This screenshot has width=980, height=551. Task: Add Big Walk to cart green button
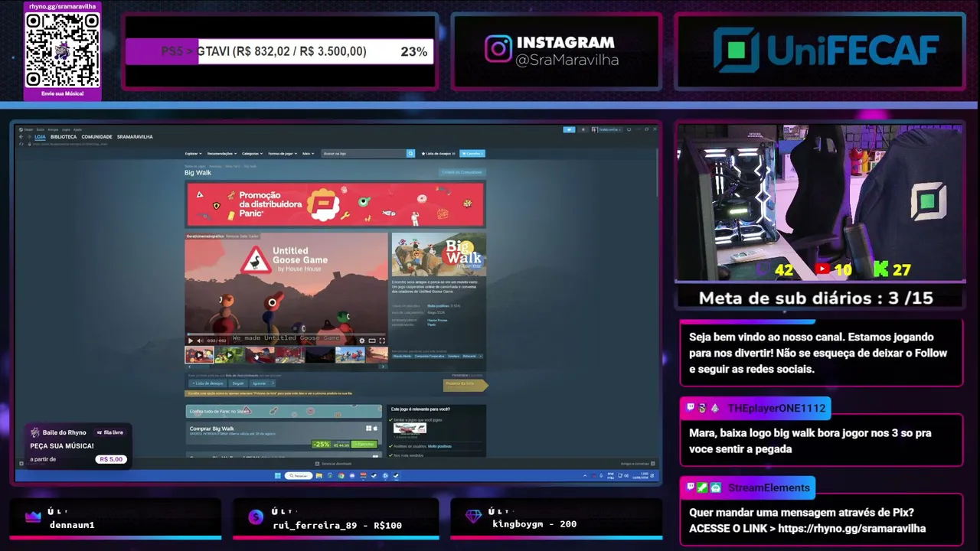(364, 444)
